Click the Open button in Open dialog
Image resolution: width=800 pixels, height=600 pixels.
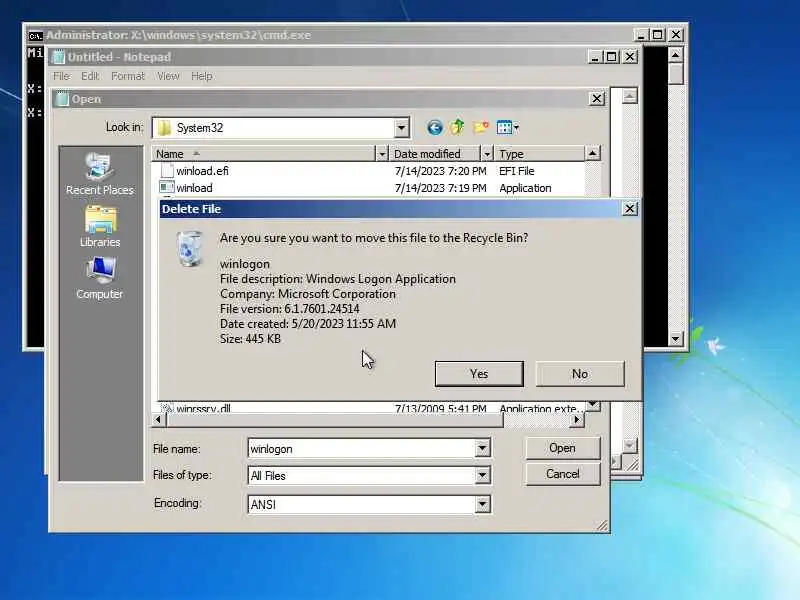point(562,448)
